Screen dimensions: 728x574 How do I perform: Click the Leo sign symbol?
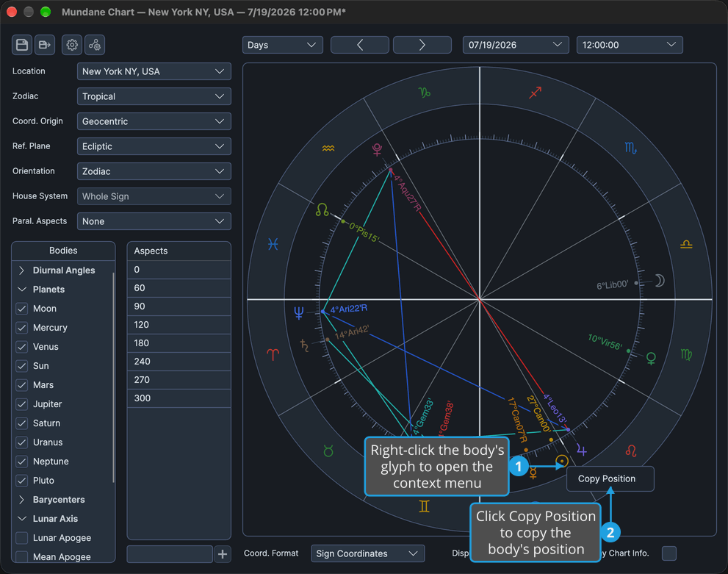[x=631, y=451]
